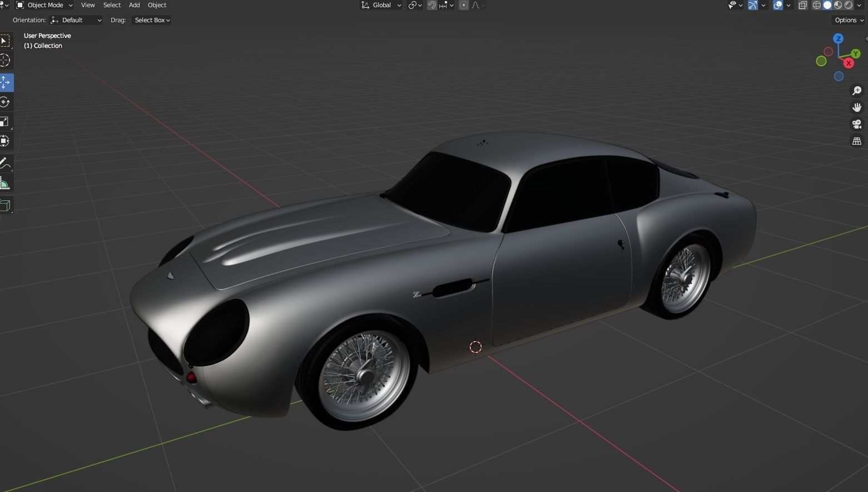Image resolution: width=868 pixels, height=492 pixels.
Task: Click the negative X red gizmo circle
Action: pos(828,52)
